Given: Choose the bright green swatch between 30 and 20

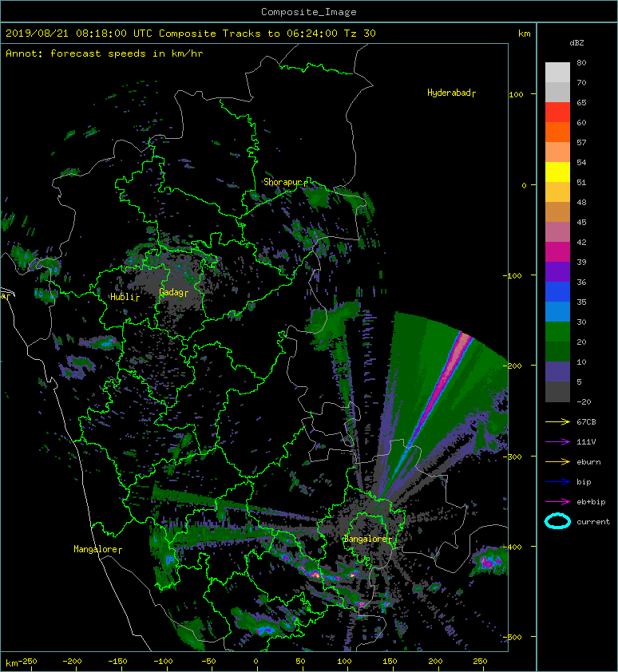Looking at the screenshot, I should [557, 331].
